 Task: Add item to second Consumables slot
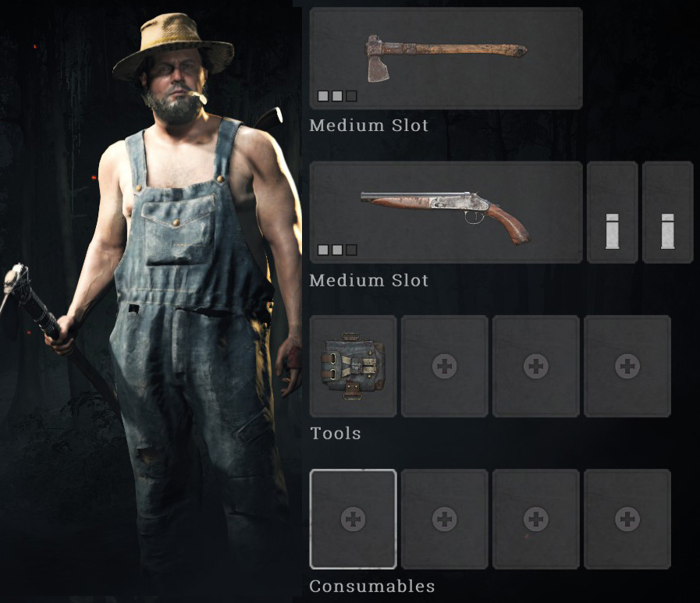click(444, 519)
